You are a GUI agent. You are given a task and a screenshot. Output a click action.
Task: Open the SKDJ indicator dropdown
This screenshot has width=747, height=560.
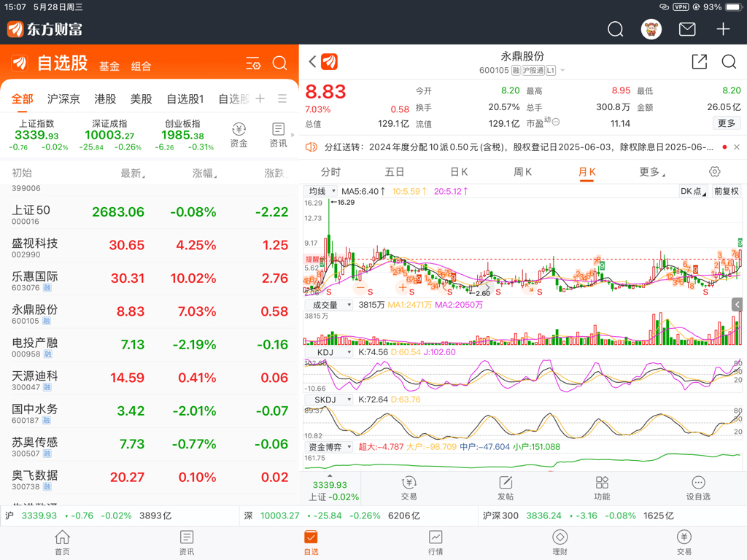coord(328,400)
